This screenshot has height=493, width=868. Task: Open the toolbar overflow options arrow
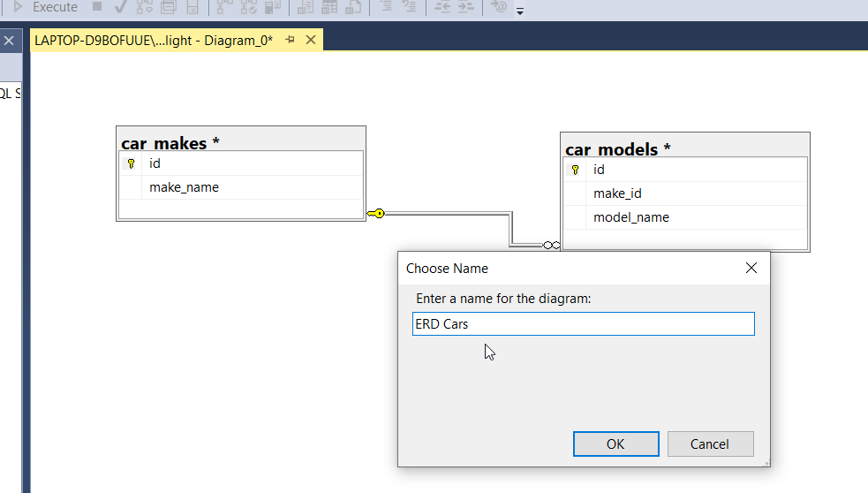(520, 11)
